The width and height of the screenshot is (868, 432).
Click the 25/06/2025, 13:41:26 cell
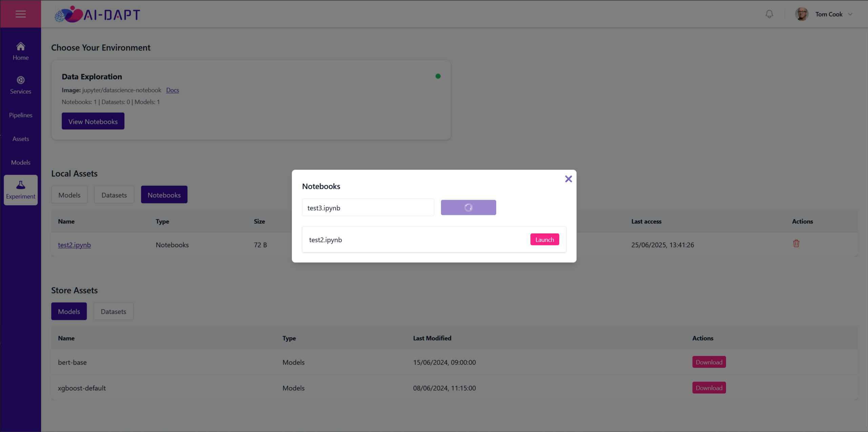point(663,245)
